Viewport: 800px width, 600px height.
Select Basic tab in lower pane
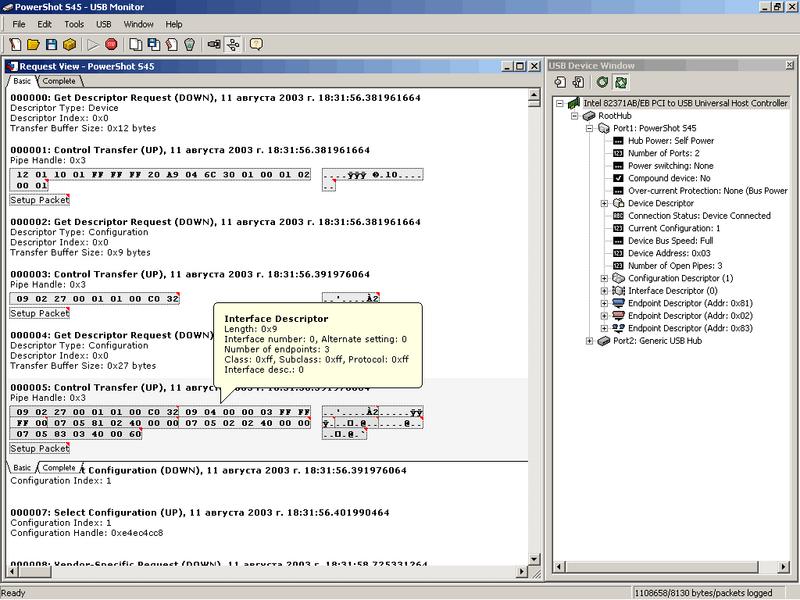tap(22, 467)
